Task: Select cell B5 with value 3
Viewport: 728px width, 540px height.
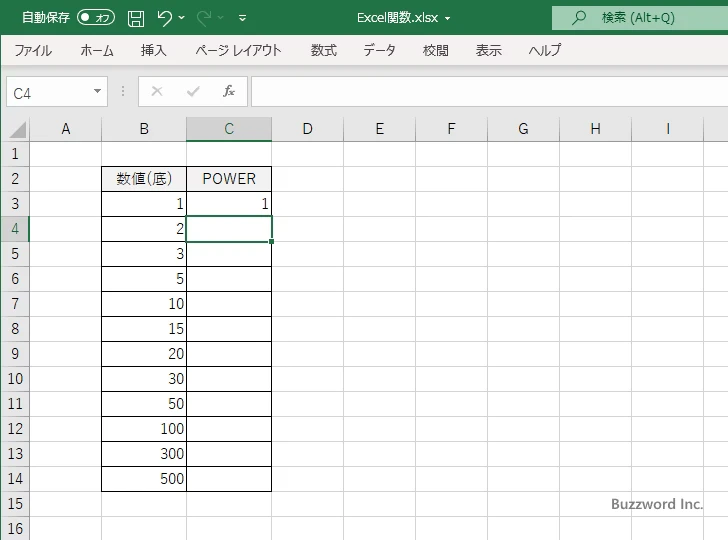Action: click(144, 254)
